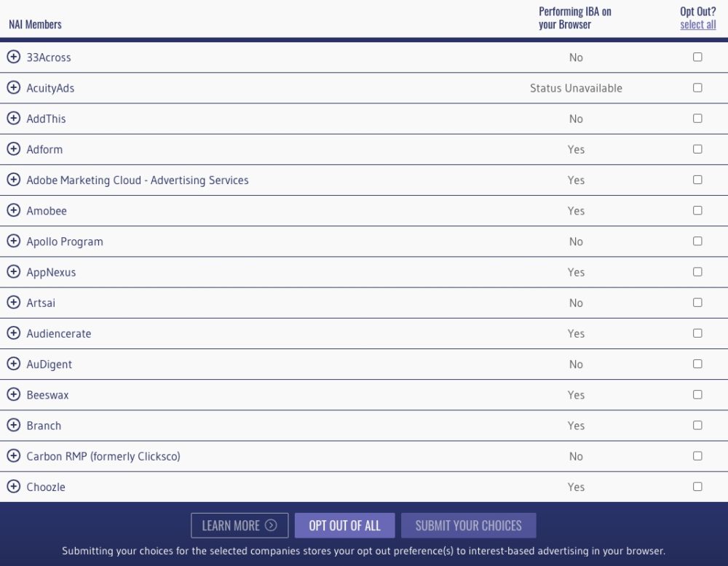This screenshot has height=566, width=728.
Task: Select Choozle for opt out
Action: tap(697, 486)
